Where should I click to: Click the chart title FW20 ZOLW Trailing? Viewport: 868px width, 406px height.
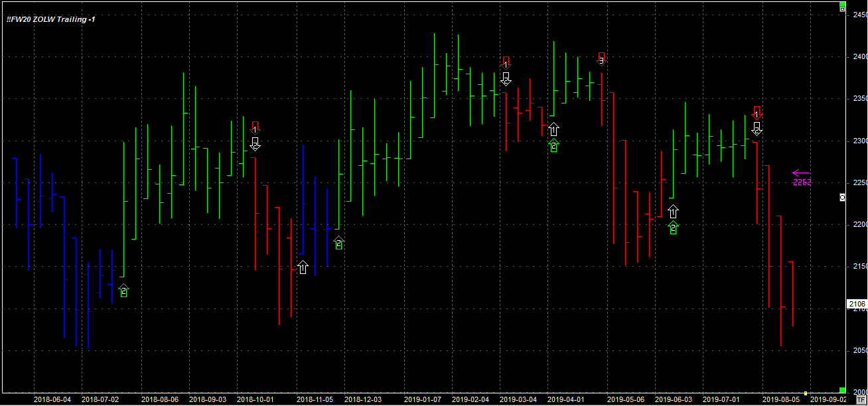coord(51,19)
